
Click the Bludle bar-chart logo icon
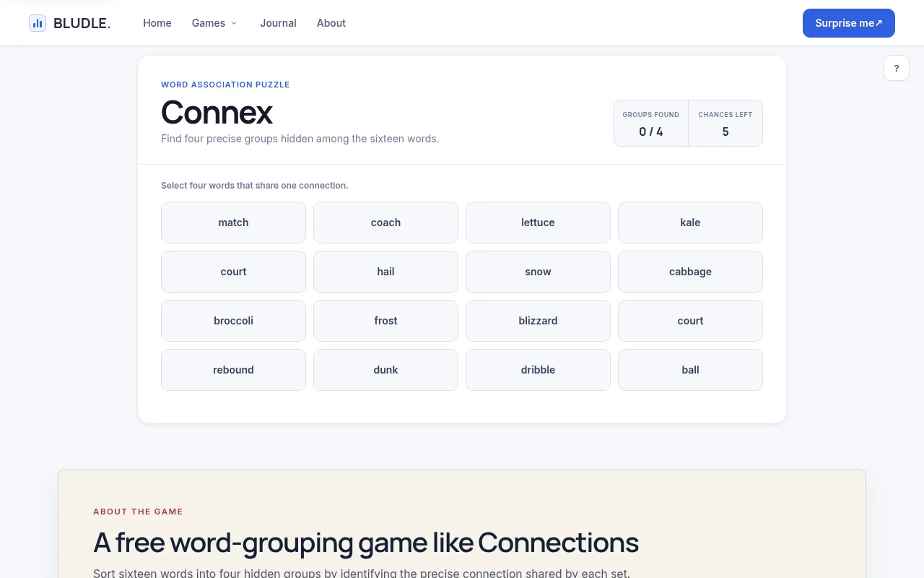38,23
